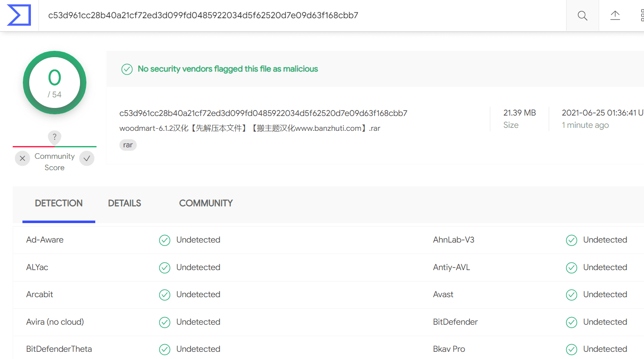Click the upload file icon
This screenshot has height=359, width=644.
pos(615,16)
